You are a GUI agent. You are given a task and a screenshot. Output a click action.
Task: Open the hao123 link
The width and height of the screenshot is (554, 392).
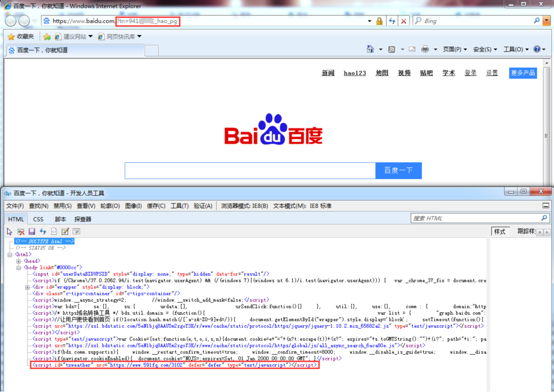355,73
